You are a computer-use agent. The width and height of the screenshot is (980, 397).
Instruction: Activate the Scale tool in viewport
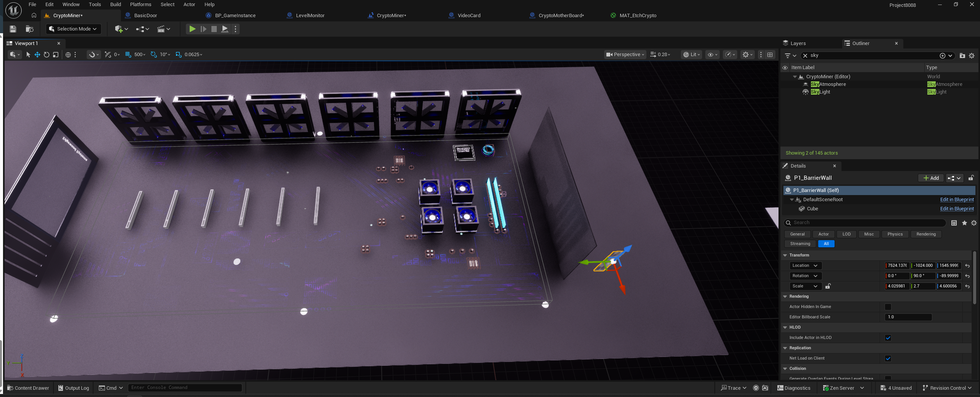coord(56,54)
